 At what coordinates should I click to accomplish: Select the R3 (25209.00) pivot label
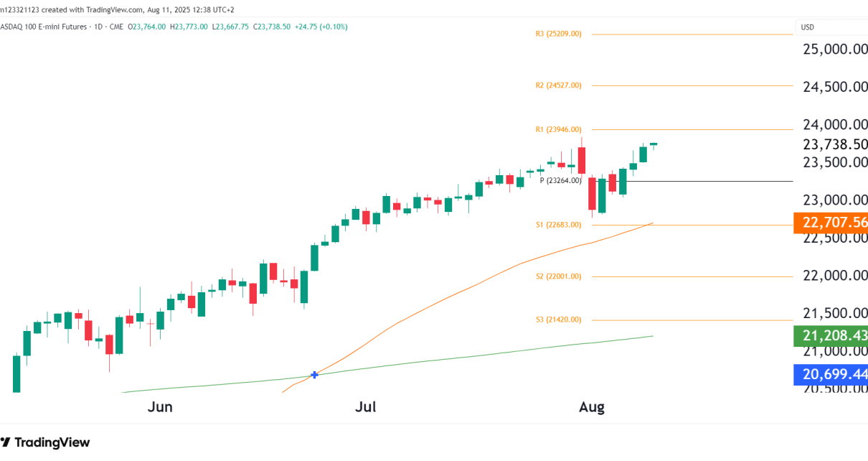[x=558, y=34]
